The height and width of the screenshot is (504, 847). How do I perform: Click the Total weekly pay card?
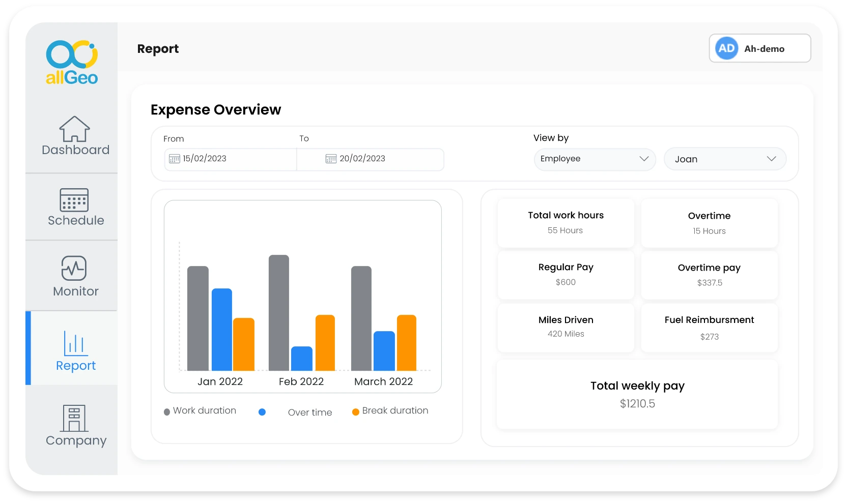point(637,395)
